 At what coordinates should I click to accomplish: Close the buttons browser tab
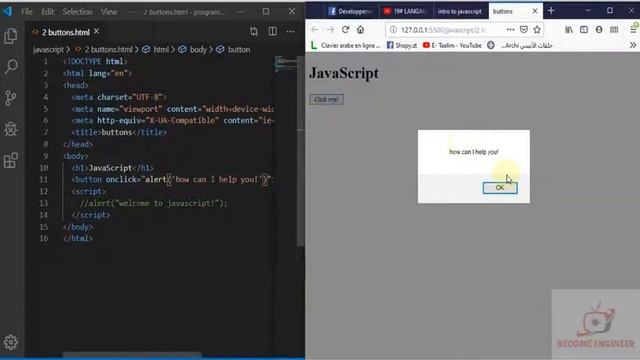(535, 11)
